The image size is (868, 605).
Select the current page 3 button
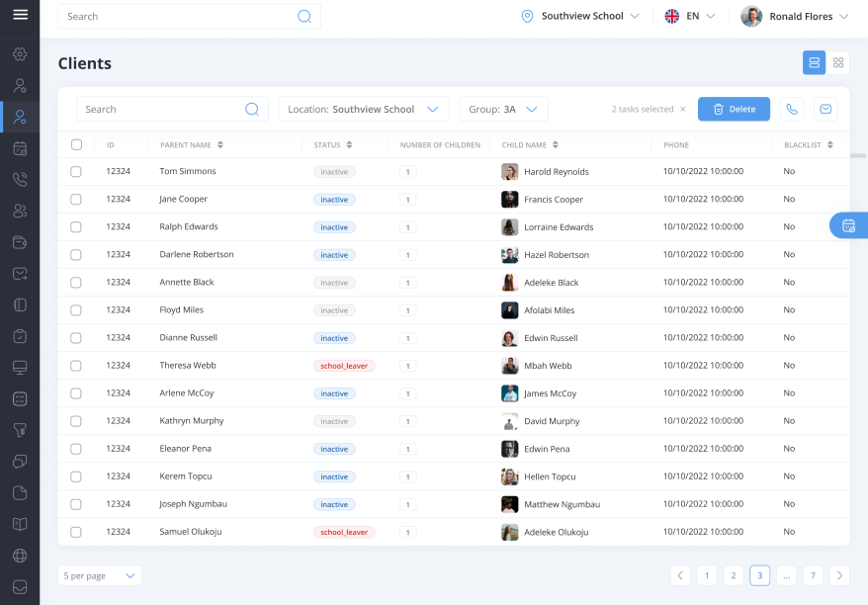(759, 575)
